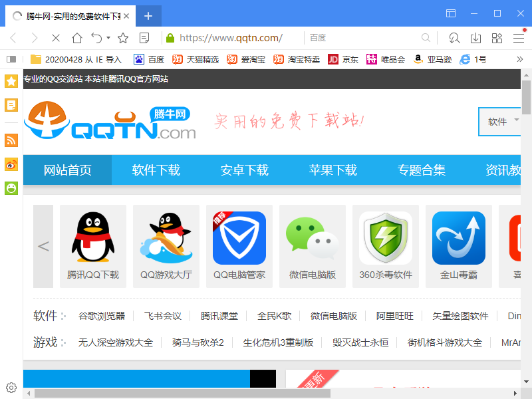Select the 软件下载 navigation tab

click(x=156, y=170)
